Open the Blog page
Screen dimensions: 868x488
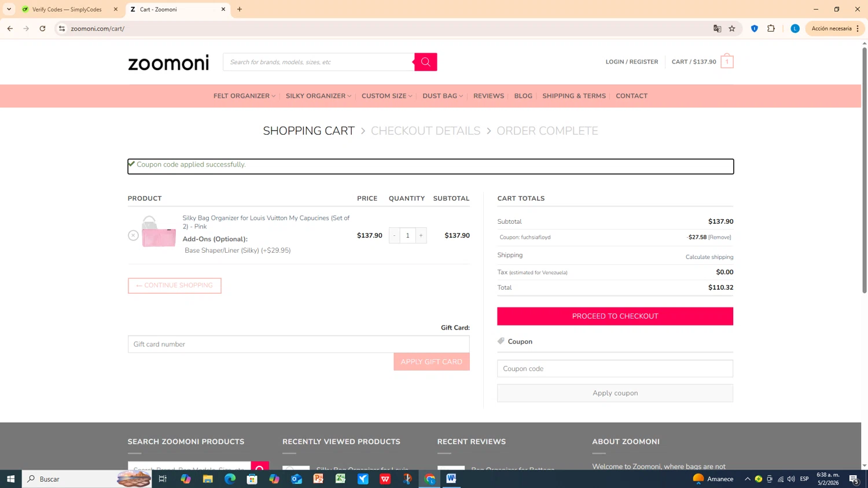[523, 96]
